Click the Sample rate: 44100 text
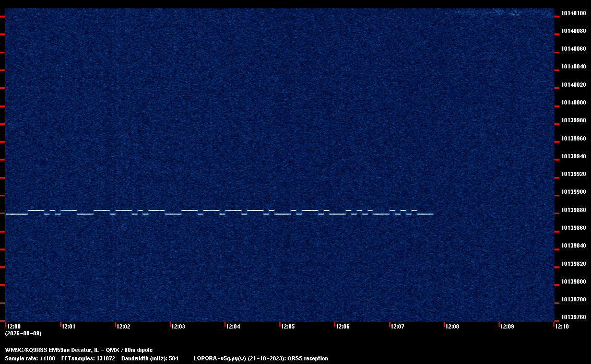Viewport: 591px width, 364px height. (30, 358)
